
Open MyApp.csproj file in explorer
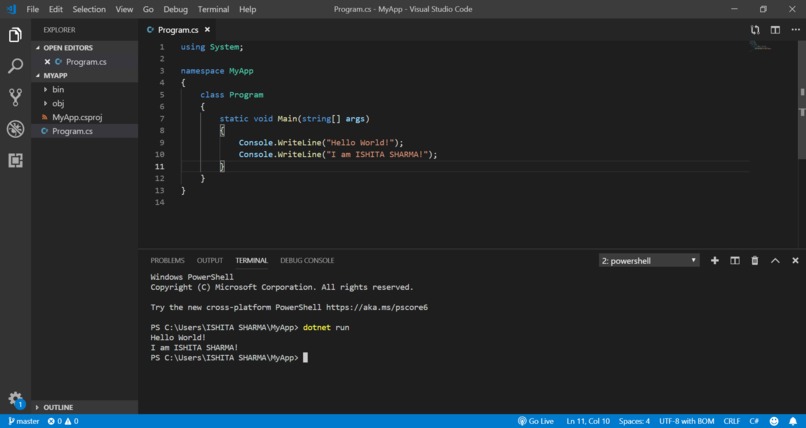85,117
